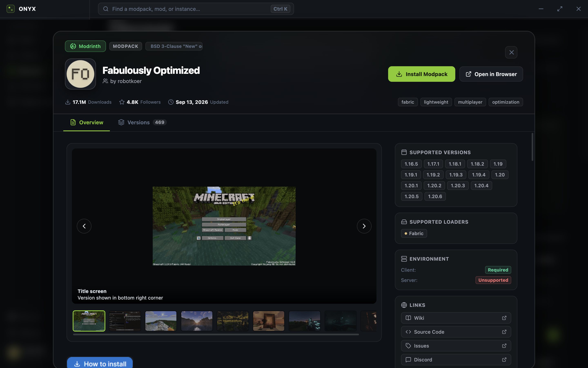Click the lightweight tag
Viewport: 588px width, 368px height.
436,102
